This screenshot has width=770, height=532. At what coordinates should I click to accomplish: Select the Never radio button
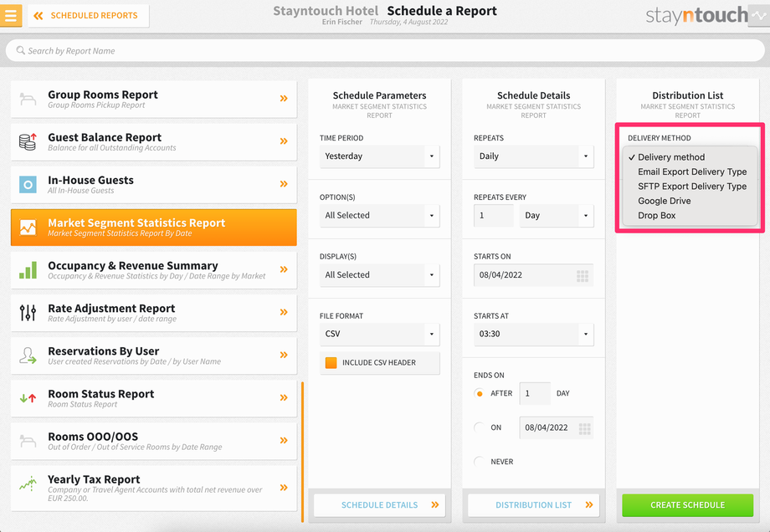point(480,462)
